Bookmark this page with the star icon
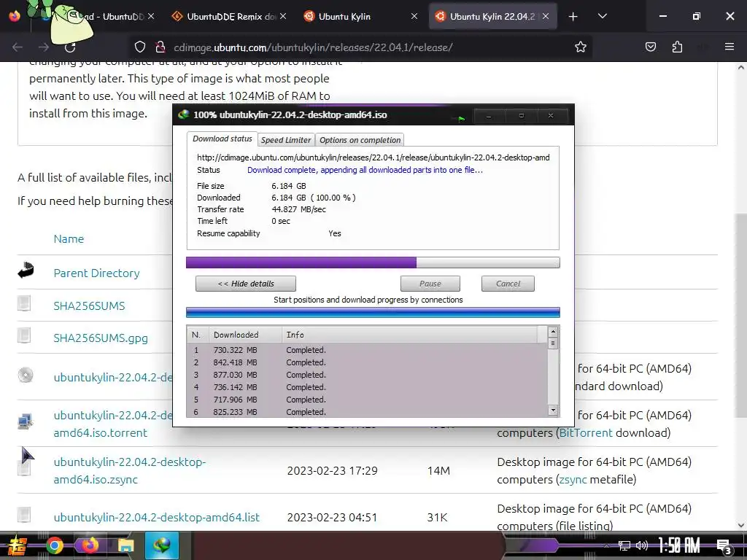 pyautogui.click(x=580, y=47)
